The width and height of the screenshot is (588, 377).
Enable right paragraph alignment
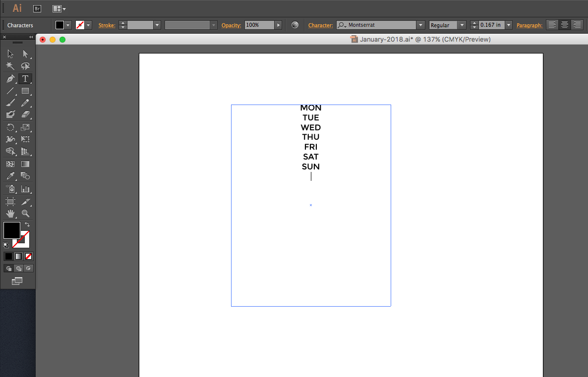577,24
